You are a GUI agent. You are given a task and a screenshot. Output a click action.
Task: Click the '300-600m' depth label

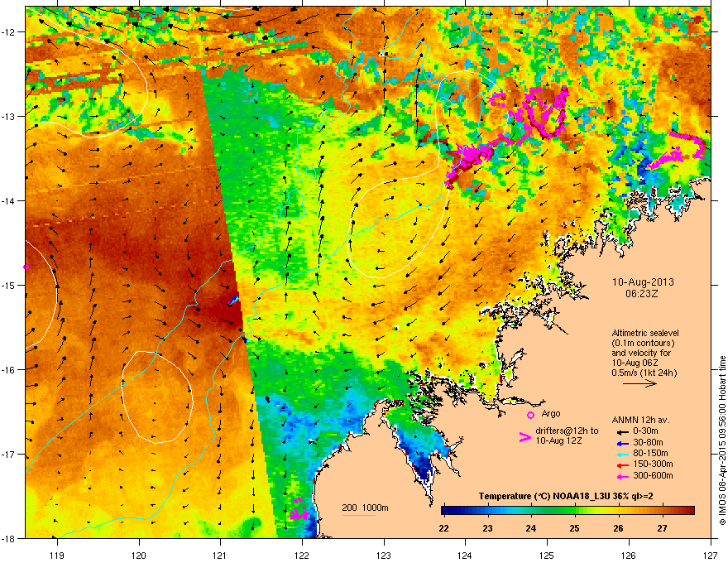click(x=654, y=476)
